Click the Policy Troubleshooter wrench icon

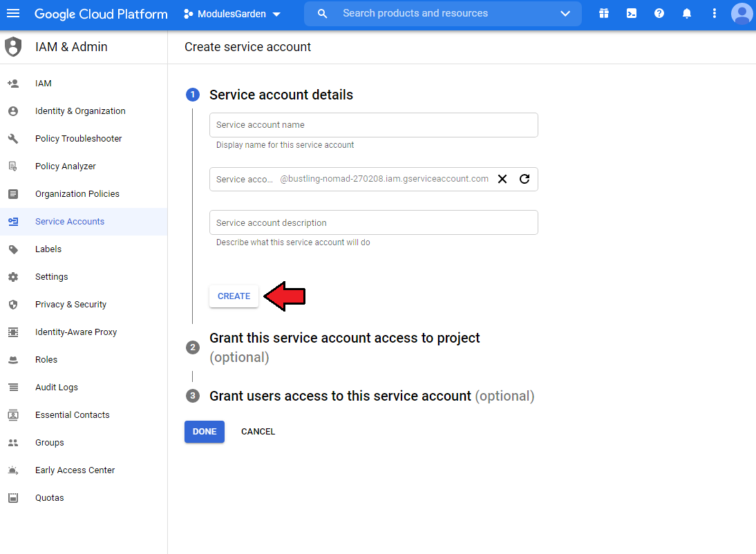point(13,138)
